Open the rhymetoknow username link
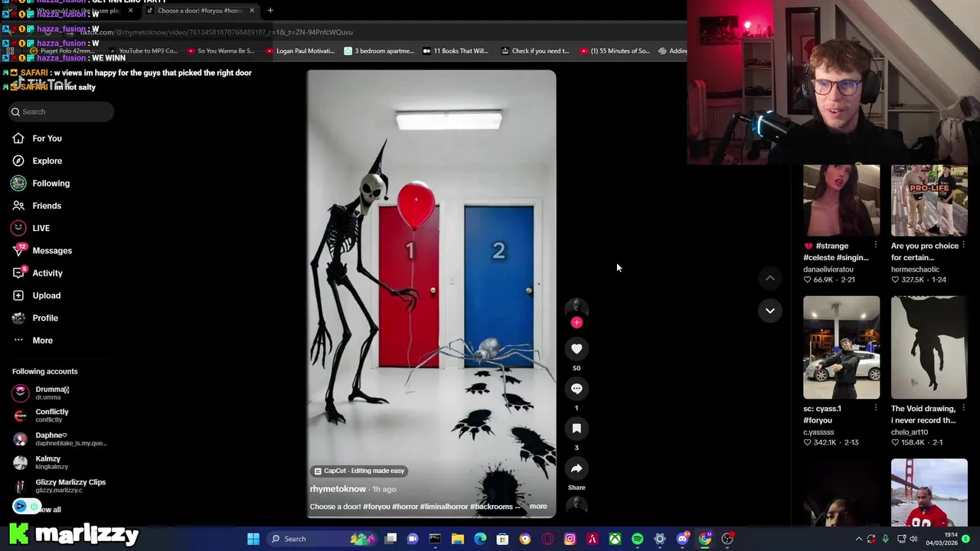Viewport: 980px width, 551px height. 338,489
